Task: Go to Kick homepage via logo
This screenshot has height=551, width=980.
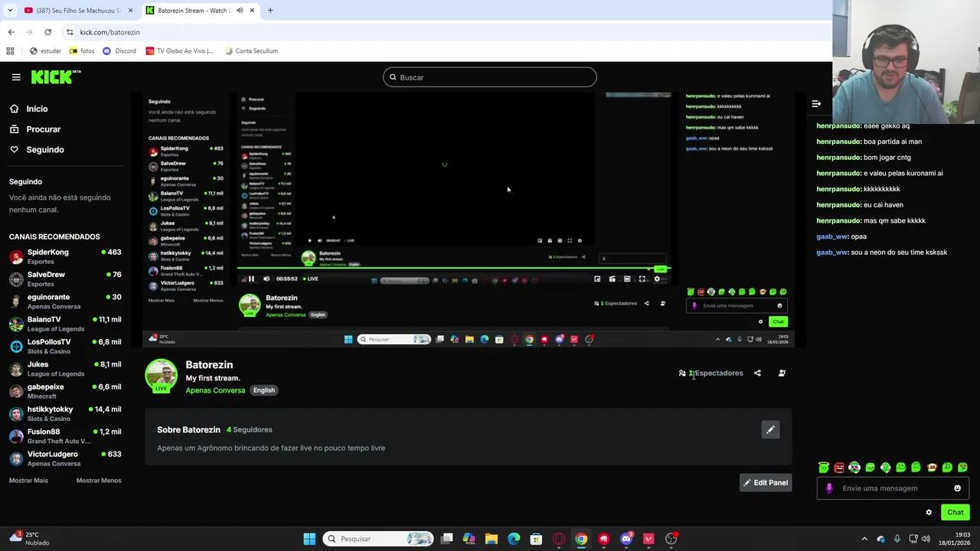Action: pos(55,77)
